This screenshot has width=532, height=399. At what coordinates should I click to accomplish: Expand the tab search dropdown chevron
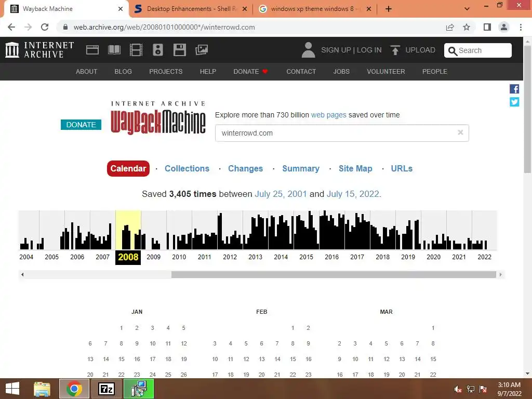(467, 9)
